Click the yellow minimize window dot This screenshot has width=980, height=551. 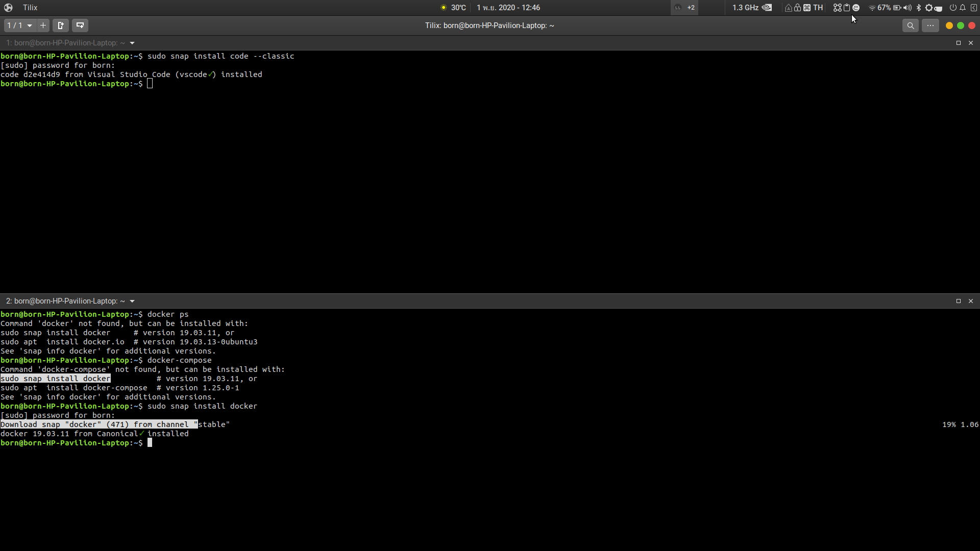point(949,26)
